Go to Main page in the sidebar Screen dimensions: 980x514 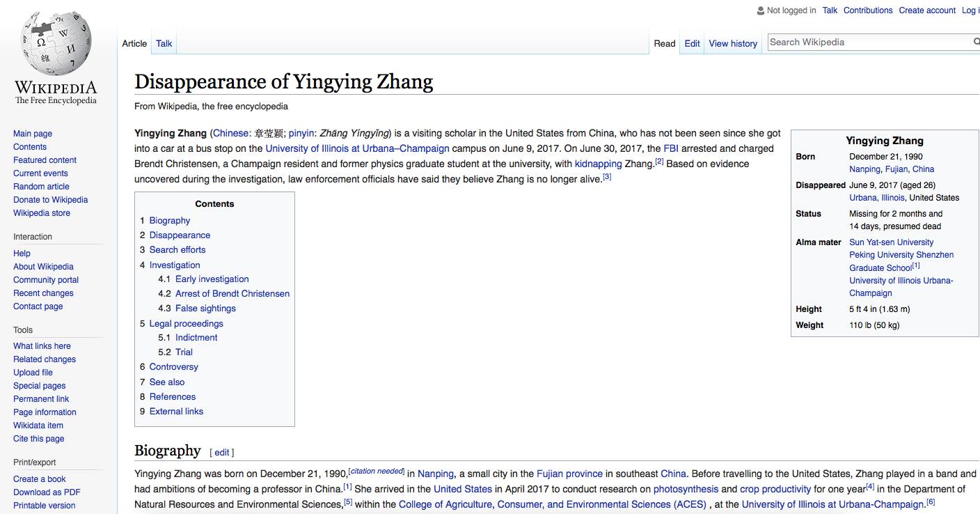(x=33, y=134)
